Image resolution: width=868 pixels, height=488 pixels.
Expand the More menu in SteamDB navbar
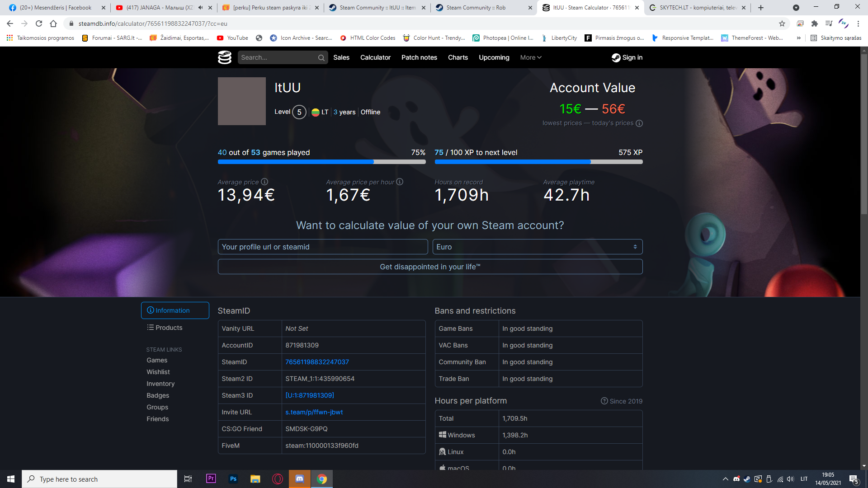point(531,57)
